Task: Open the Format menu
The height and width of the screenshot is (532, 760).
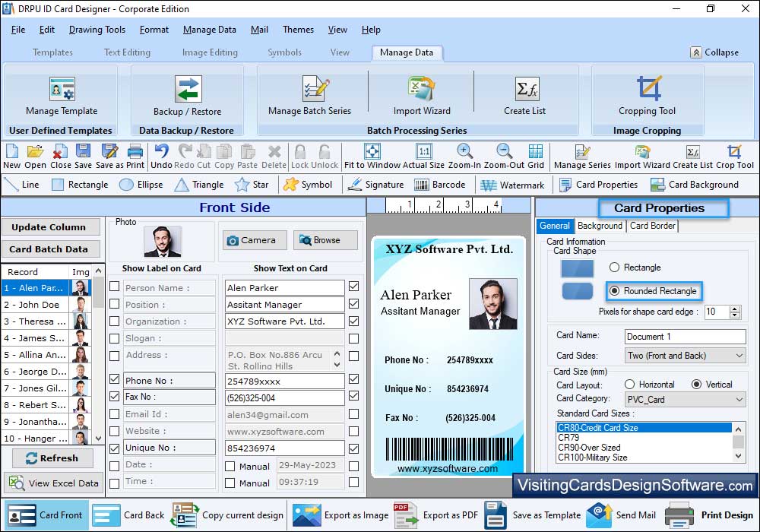Action: tap(154, 30)
